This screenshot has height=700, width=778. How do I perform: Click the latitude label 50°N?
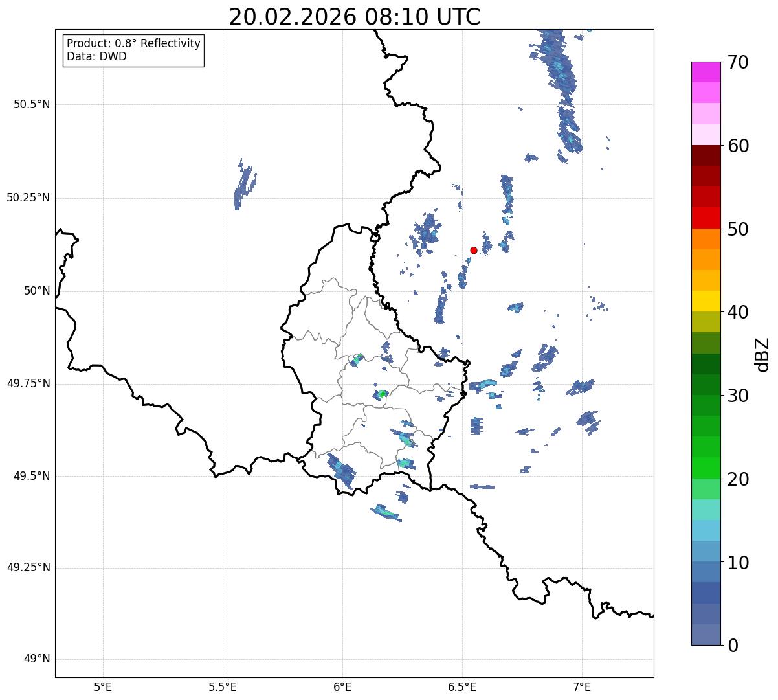pos(37,291)
